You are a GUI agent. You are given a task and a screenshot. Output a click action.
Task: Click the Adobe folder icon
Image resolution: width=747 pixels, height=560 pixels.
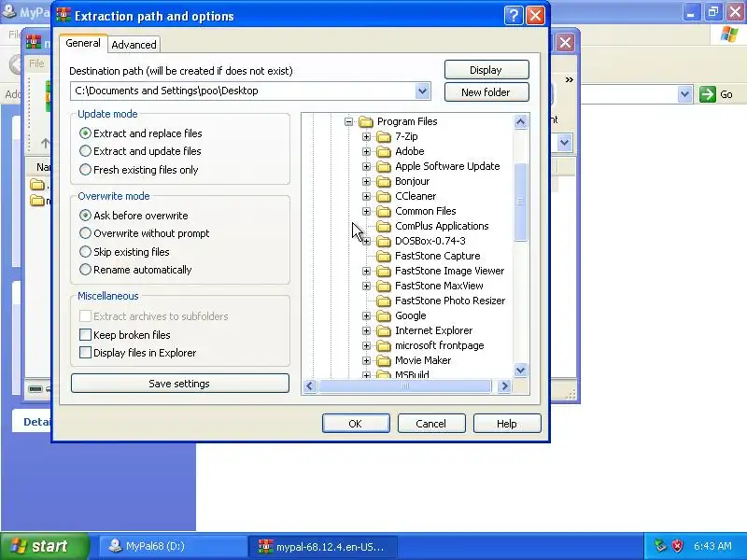click(x=384, y=151)
